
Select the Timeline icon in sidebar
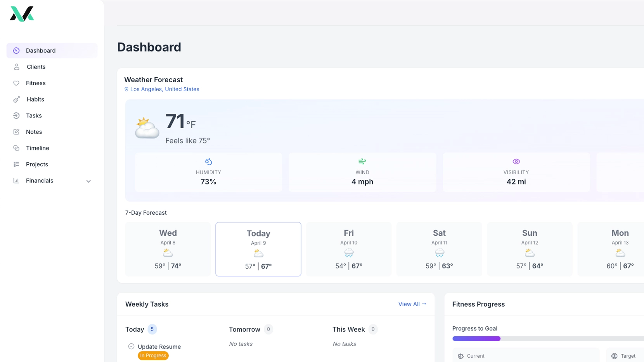[16, 148]
